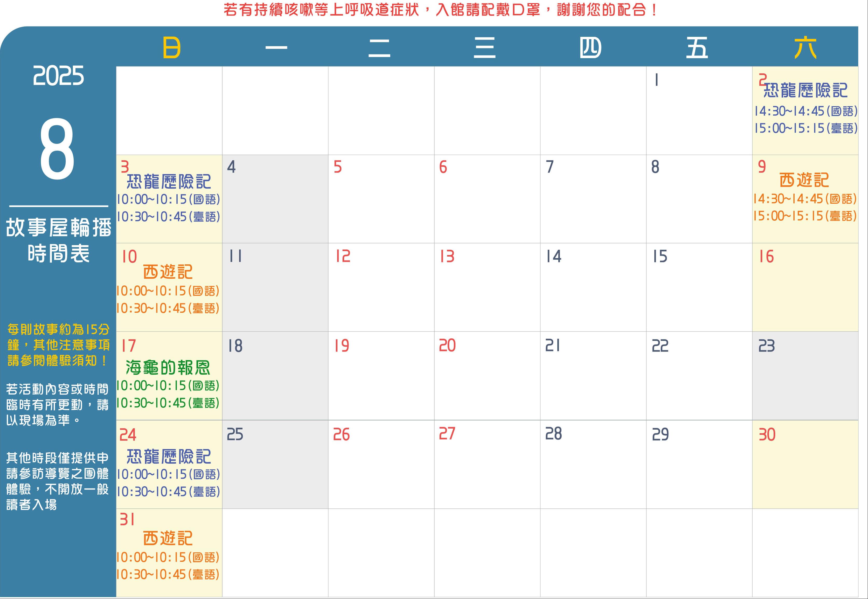Image resolution: width=868 pixels, height=599 pixels.
Task: Click date 21 on Thursday
Action: click(x=553, y=345)
